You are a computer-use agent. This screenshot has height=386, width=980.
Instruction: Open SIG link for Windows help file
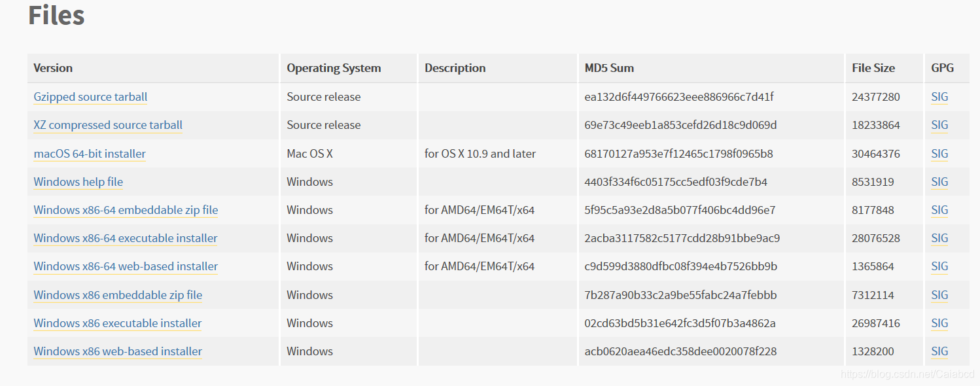coord(939,182)
